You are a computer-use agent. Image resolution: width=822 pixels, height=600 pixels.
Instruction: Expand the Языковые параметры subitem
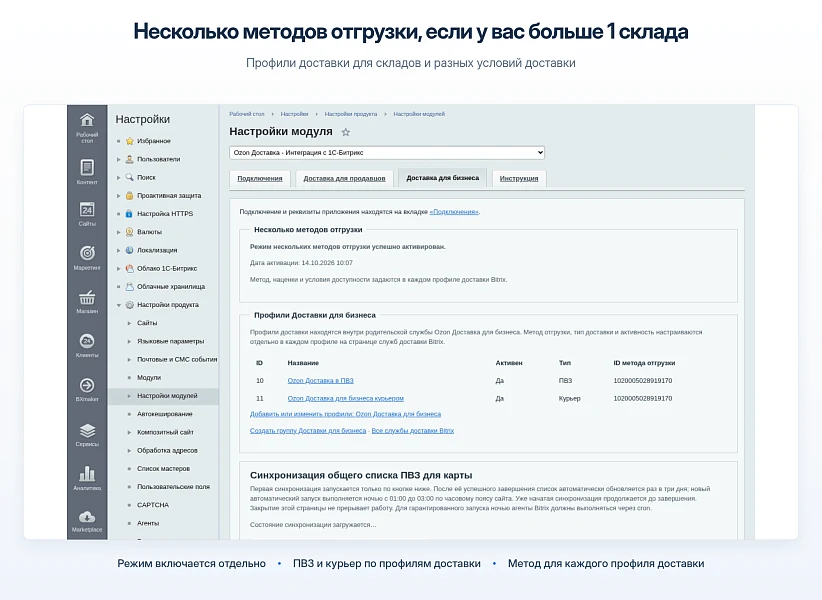[129, 341]
